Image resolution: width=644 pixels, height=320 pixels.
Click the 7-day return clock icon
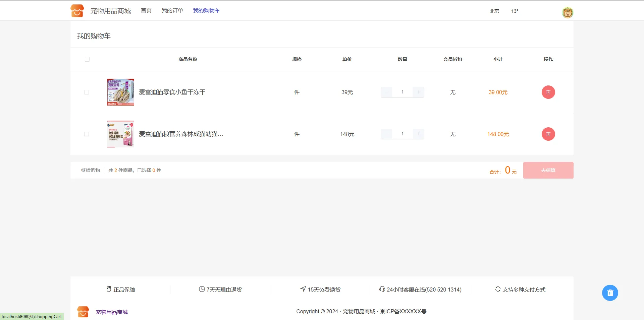pyautogui.click(x=202, y=289)
